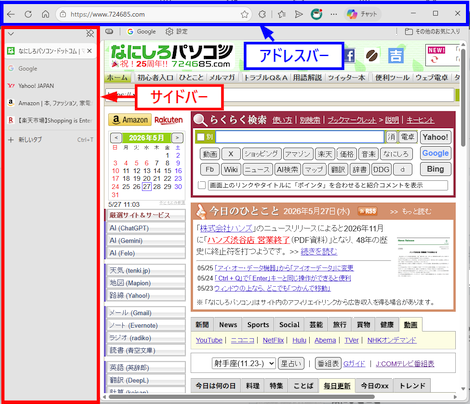Image resolution: width=470 pixels, height=404 pixels.
Task: Click the Wiki search button
Action: click(x=231, y=170)
